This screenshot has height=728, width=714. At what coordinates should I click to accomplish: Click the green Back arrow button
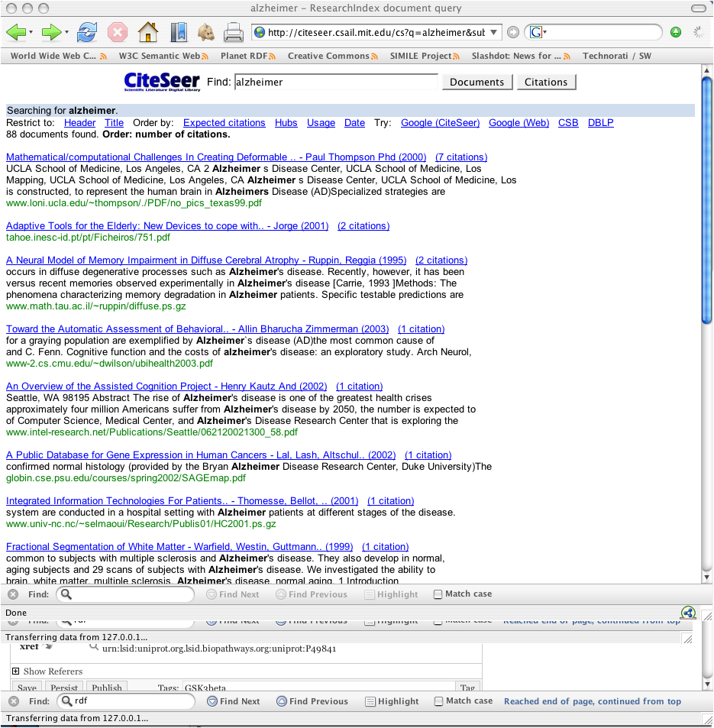pyautogui.click(x=16, y=32)
